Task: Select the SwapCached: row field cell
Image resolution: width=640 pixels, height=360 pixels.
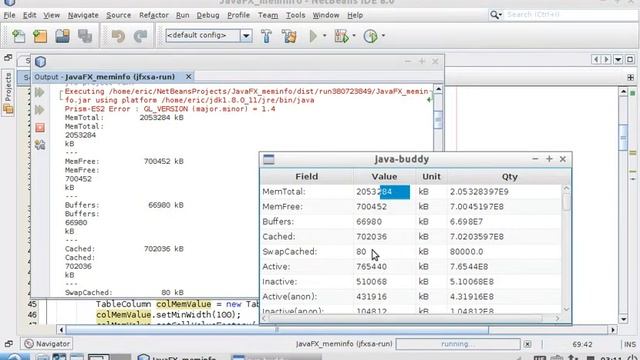Action: point(307,252)
